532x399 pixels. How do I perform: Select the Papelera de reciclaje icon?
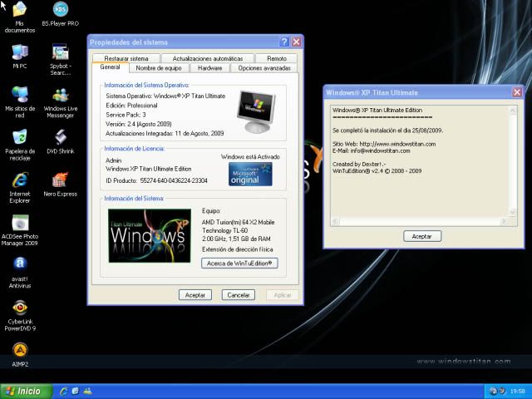(20, 145)
